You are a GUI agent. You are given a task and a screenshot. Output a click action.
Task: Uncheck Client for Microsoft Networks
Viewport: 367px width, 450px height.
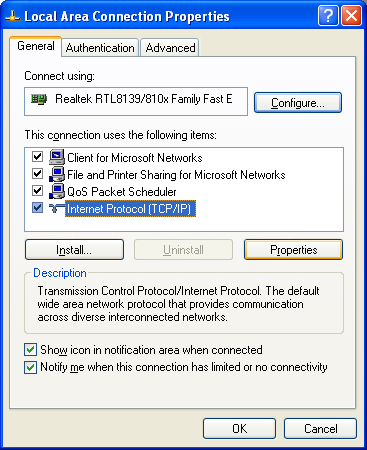tap(37, 157)
